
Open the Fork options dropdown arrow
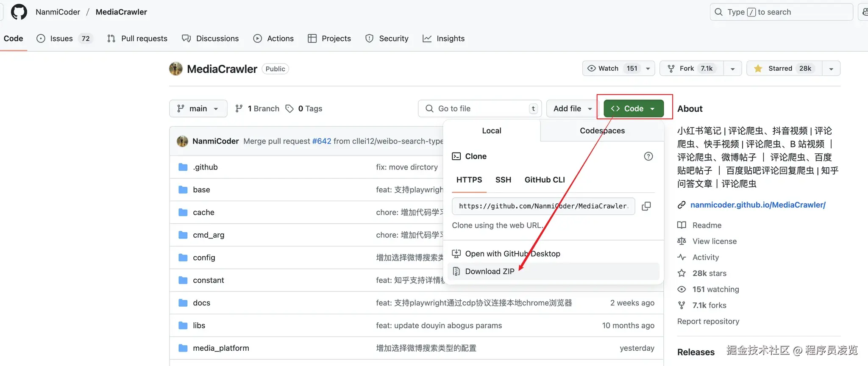pos(732,69)
